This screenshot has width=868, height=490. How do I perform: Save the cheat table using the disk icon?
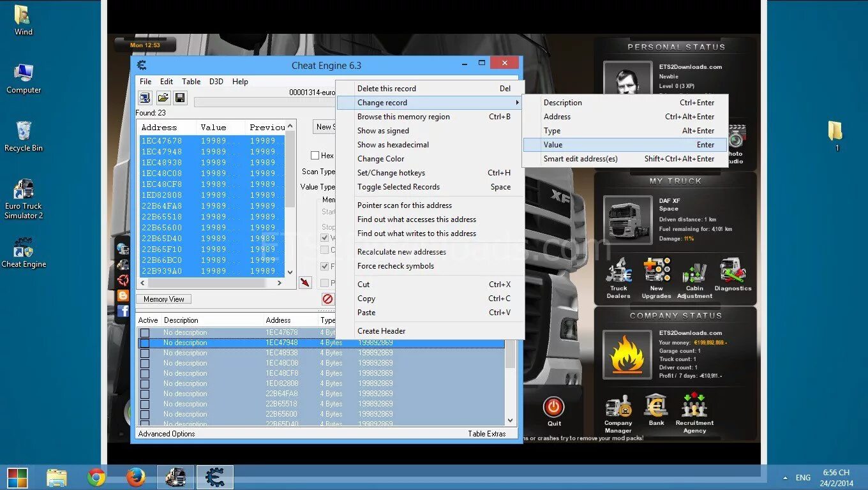[180, 98]
